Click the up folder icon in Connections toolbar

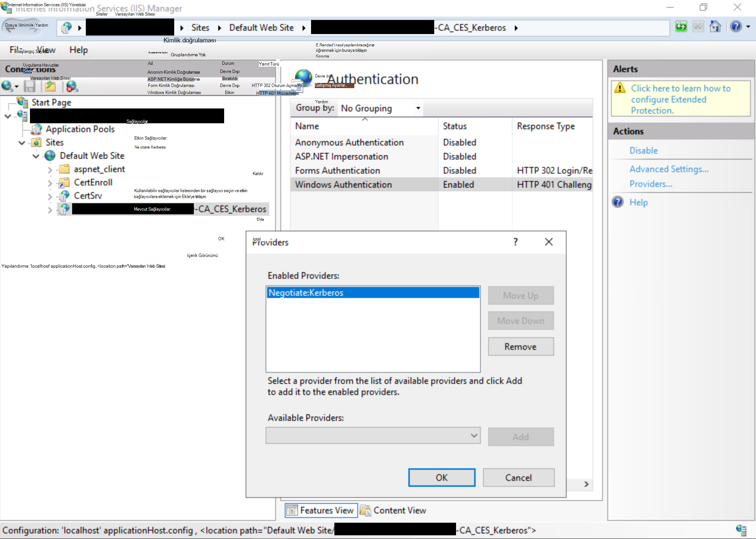tap(50, 86)
